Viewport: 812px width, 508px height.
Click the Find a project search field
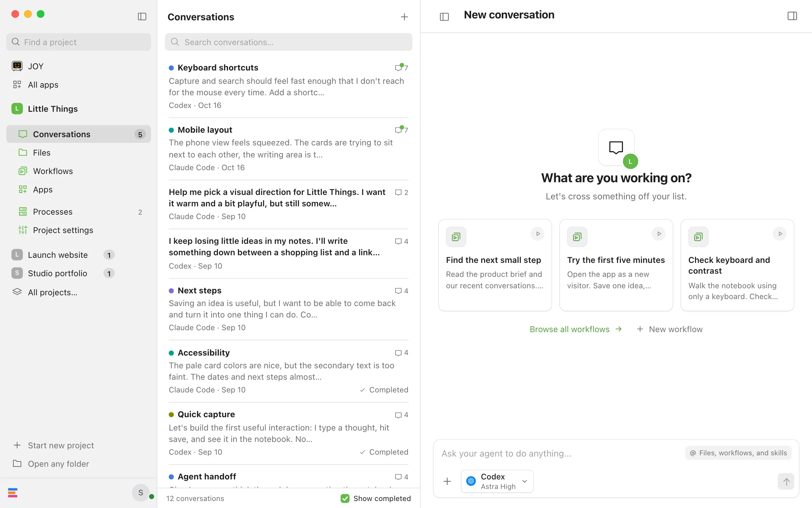pyautogui.click(x=79, y=42)
